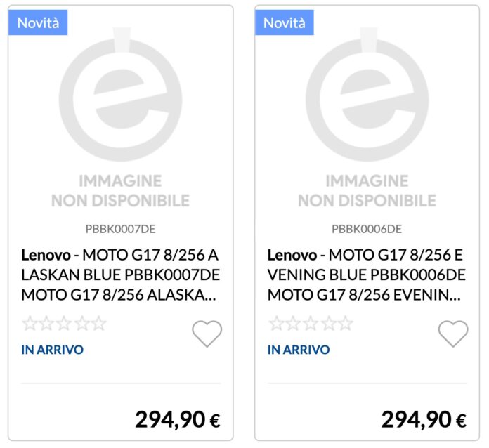Viewport: 489px width, 448px height.
Task: Click the Novità badge on Evening Blue card
Action: tap(285, 22)
